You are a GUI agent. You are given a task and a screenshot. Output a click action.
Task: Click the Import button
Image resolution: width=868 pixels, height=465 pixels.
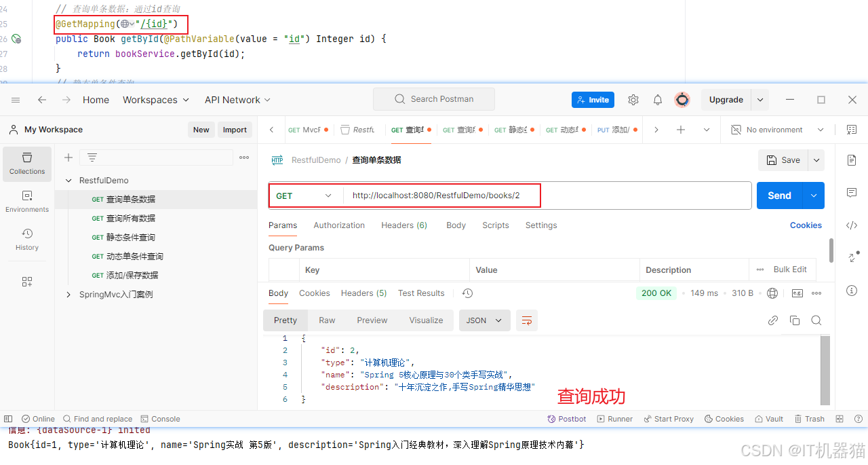point(235,130)
